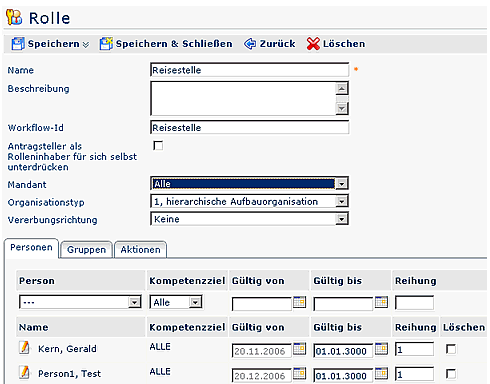Click the Speichern floppy disk icon
Viewport: 490px width, 384px height.
click(18, 44)
